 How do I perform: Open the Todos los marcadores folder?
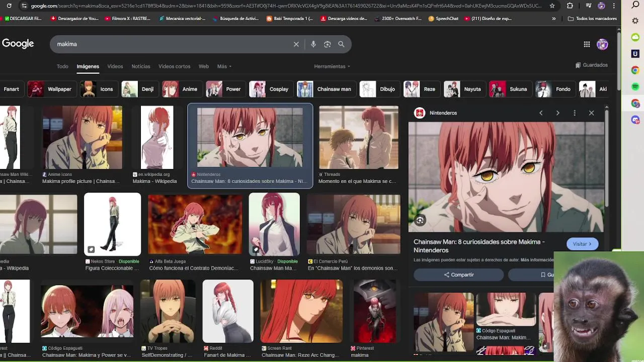(x=592, y=19)
